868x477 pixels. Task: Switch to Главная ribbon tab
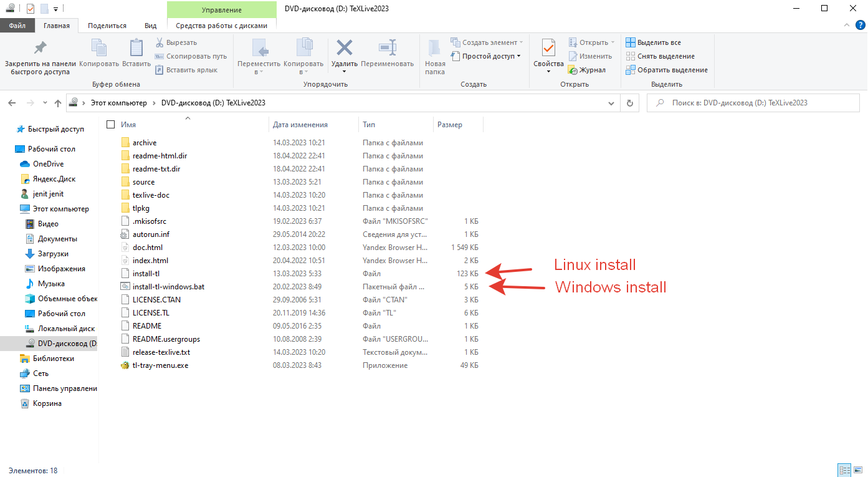pos(57,26)
